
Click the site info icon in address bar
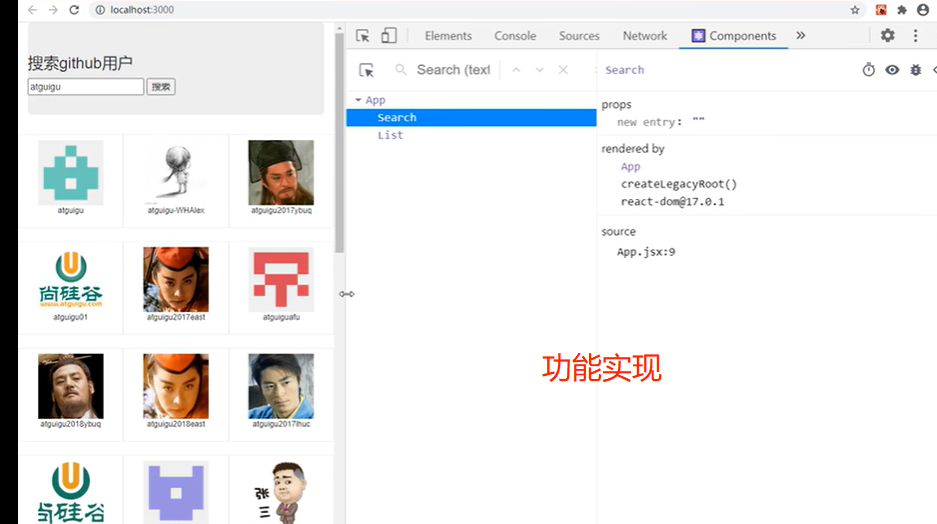(x=100, y=10)
